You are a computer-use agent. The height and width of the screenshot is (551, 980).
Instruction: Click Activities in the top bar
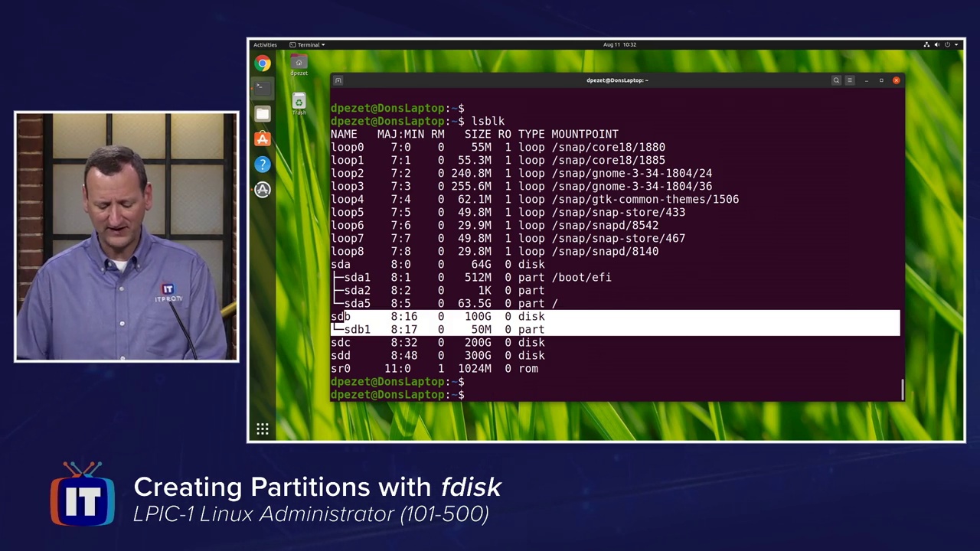265,44
